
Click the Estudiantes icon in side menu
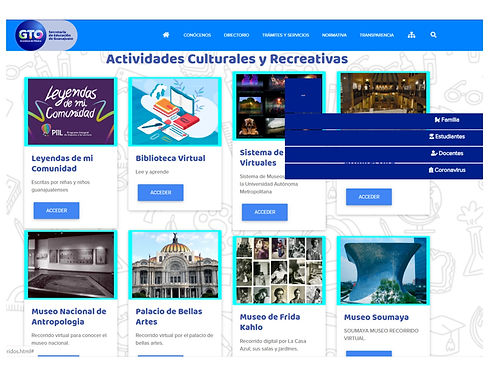[431, 136]
